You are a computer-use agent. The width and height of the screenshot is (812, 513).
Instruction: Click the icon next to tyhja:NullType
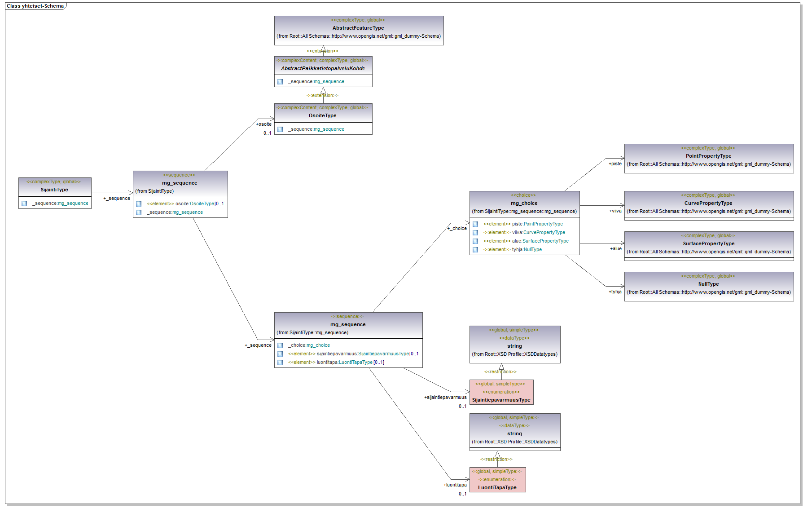coord(475,250)
